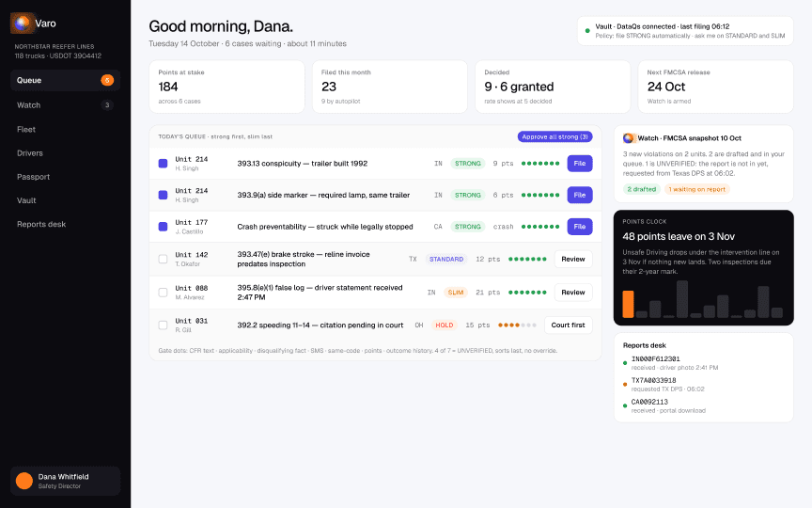
Task: Uncheck the 393.9(a) side marker checkbox
Action: point(163,195)
